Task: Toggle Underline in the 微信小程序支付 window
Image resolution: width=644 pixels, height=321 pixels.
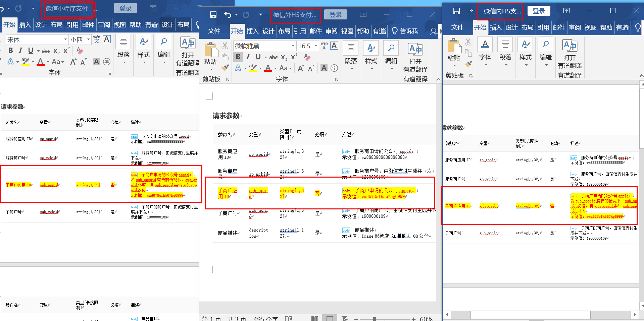Action: (31, 51)
